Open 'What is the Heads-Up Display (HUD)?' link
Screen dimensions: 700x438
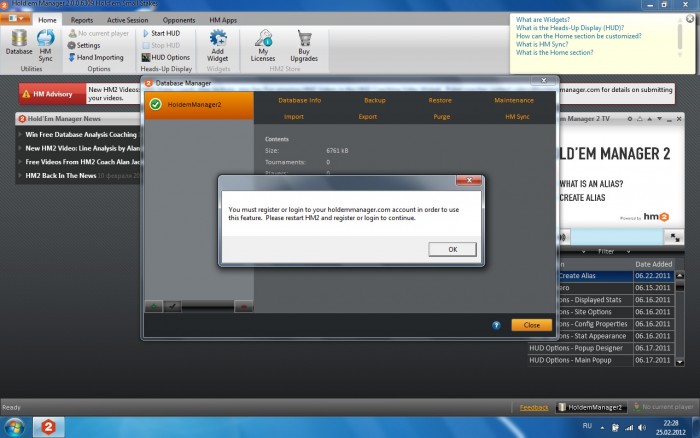(570, 28)
